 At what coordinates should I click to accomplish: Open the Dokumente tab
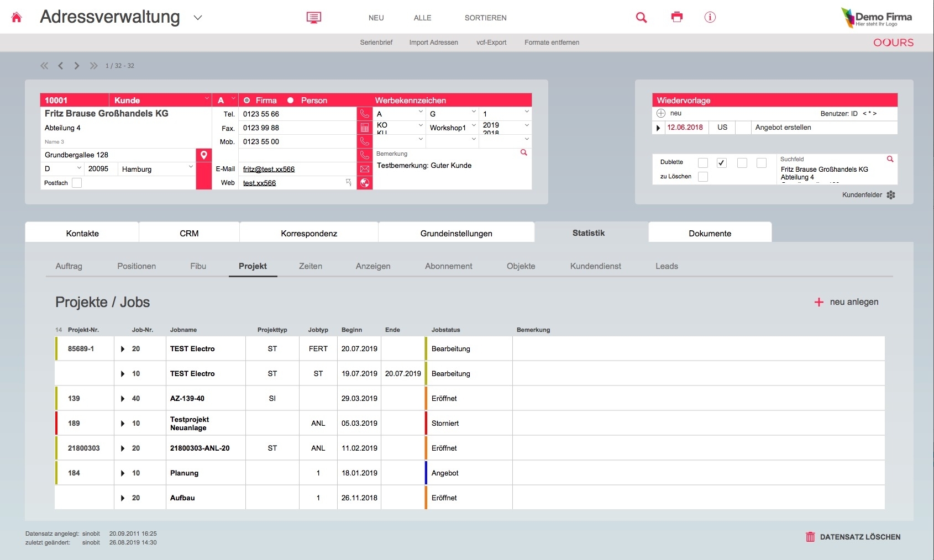tap(710, 233)
